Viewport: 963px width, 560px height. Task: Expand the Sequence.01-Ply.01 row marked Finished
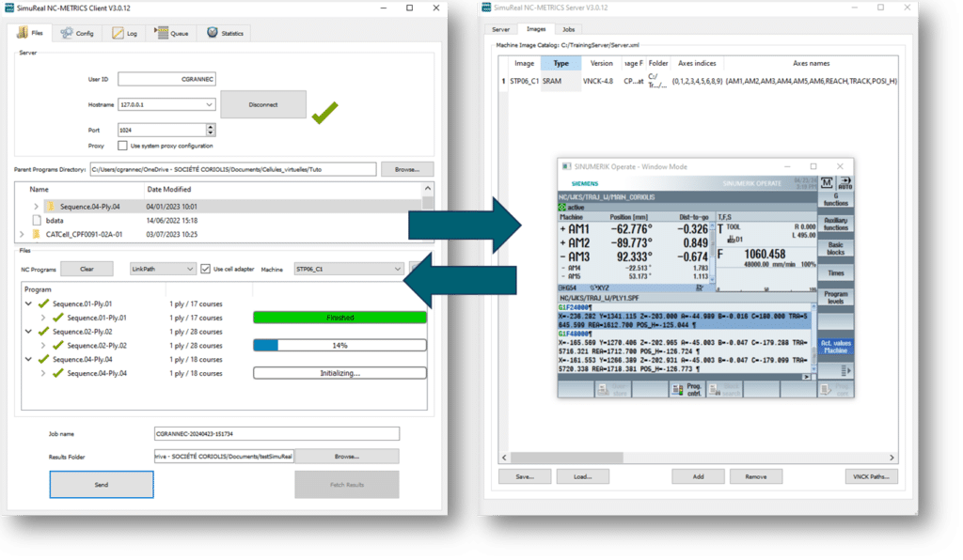tap(43, 318)
